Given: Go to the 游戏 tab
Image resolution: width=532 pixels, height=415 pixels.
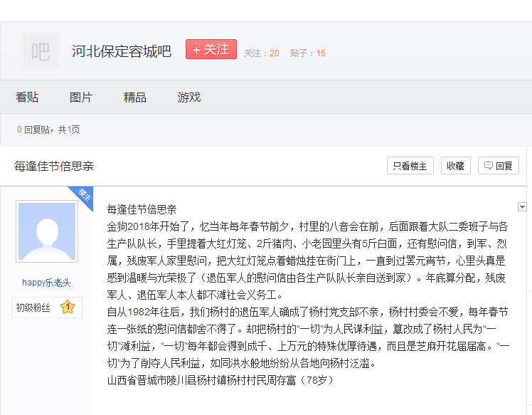Looking at the screenshot, I should (x=189, y=98).
